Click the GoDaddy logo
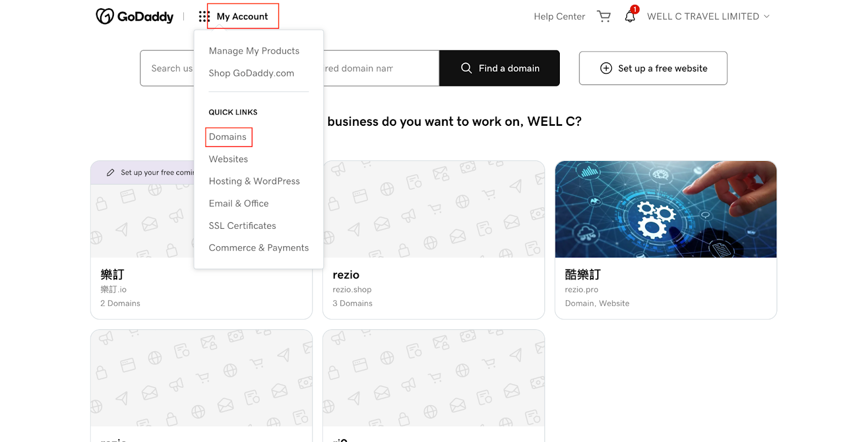The image size is (868, 442). point(135,16)
